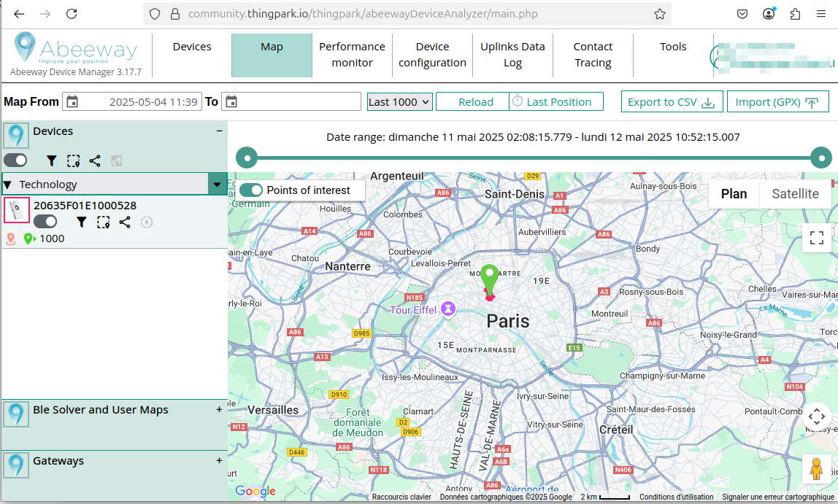Open the Last 1000 dropdown

[400, 102]
